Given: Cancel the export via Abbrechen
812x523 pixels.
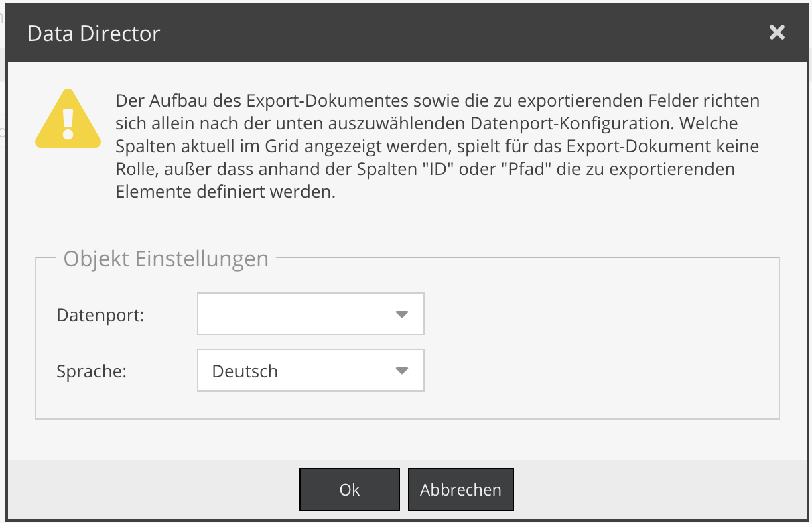Looking at the screenshot, I should click(460, 489).
